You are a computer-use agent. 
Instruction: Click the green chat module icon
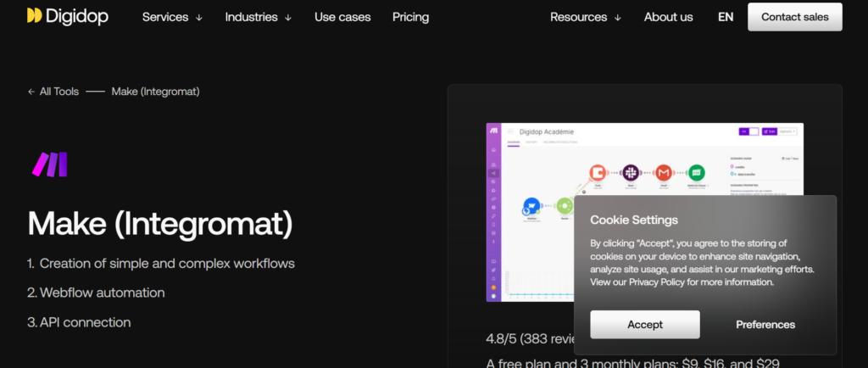696,172
